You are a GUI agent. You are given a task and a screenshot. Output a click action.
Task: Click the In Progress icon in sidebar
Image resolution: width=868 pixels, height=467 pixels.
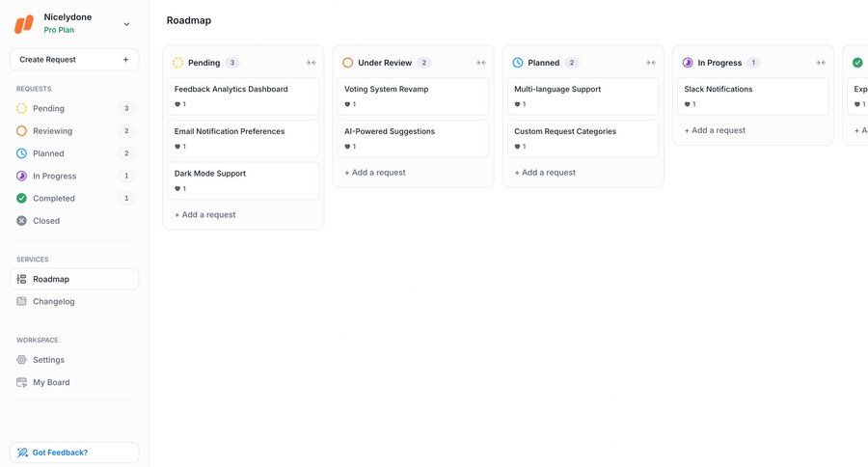22,176
